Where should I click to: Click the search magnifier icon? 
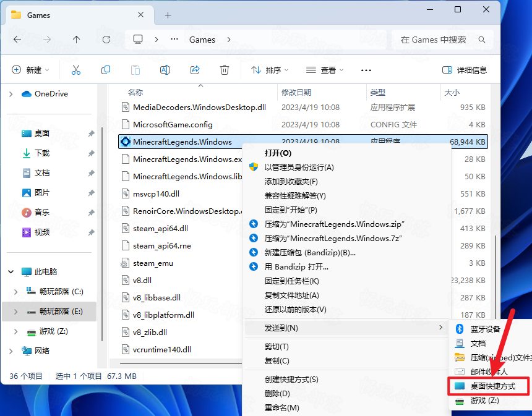(481, 40)
